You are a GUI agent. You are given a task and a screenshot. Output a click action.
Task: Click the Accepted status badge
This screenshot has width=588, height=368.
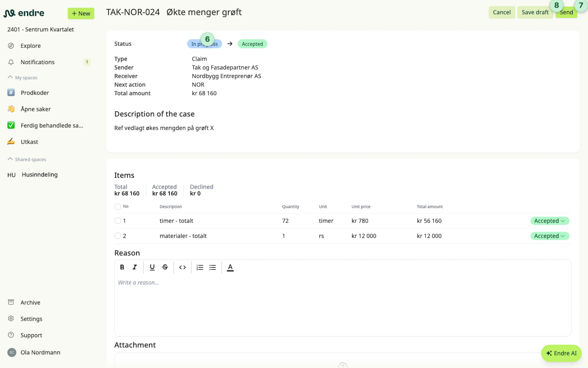pyautogui.click(x=252, y=44)
